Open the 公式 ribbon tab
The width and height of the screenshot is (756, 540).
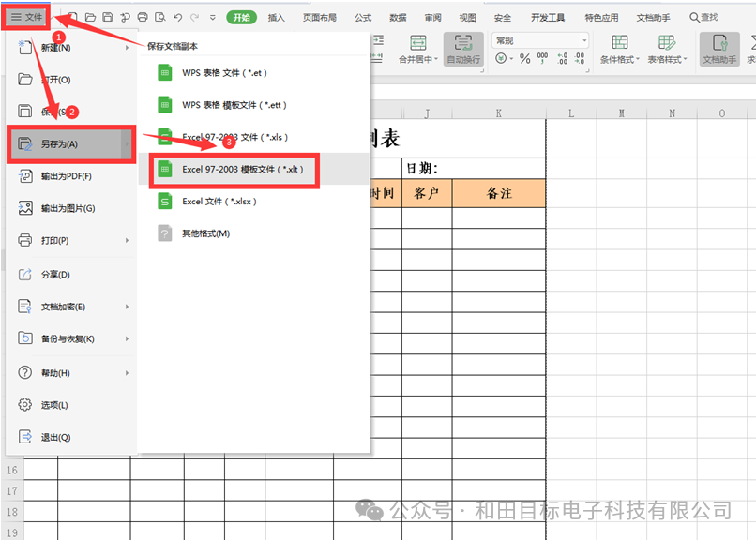click(x=363, y=18)
